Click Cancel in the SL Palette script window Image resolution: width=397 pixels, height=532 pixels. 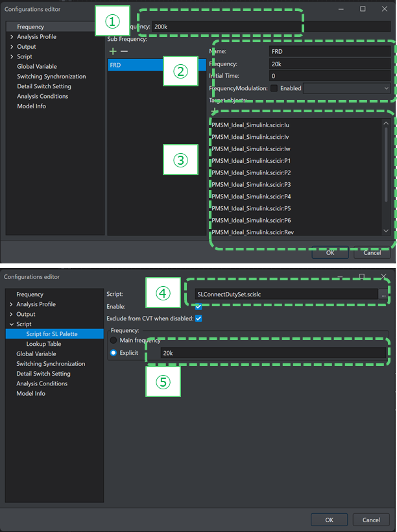pyautogui.click(x=371, y=520)
